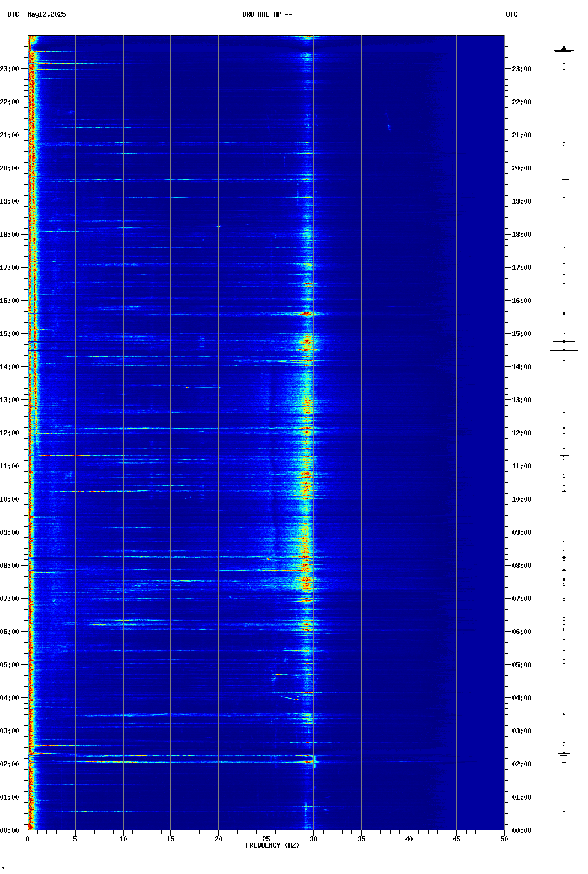Click the left-axis 18:00 time label
The image size is (588, 874).
[9, 235]
